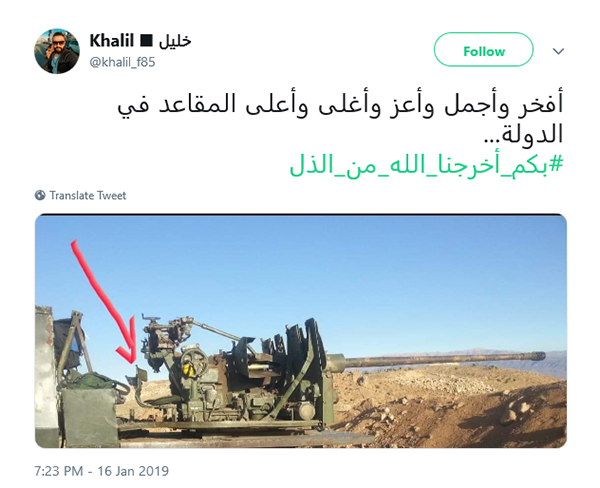
Task: Click the green ammo box in photo
Action: point(90,416)
